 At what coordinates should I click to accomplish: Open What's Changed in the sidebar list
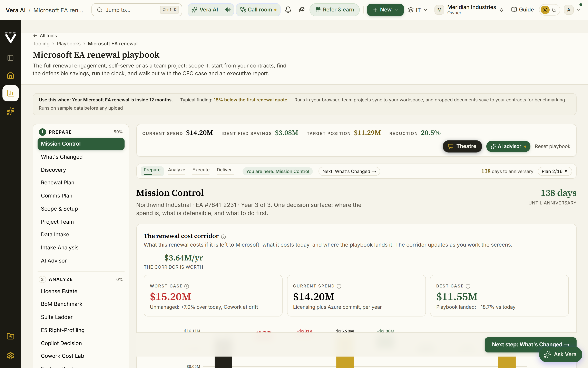[x=81, y=157]
